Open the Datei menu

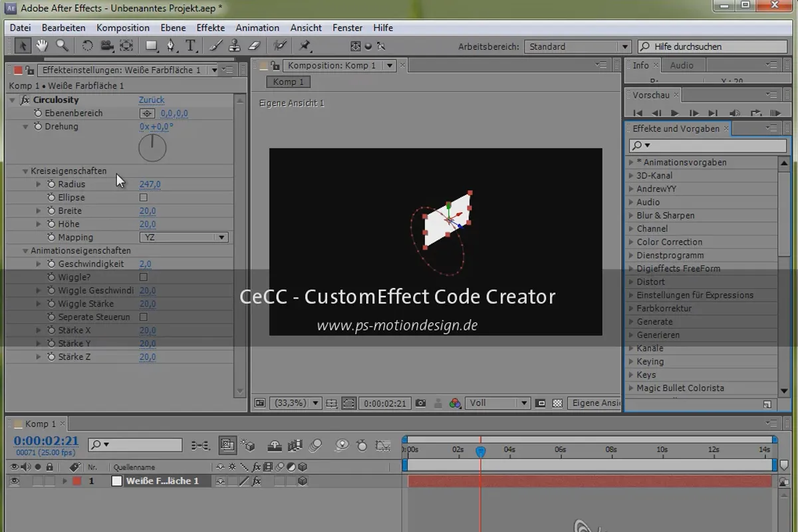[x=21, y=28]
